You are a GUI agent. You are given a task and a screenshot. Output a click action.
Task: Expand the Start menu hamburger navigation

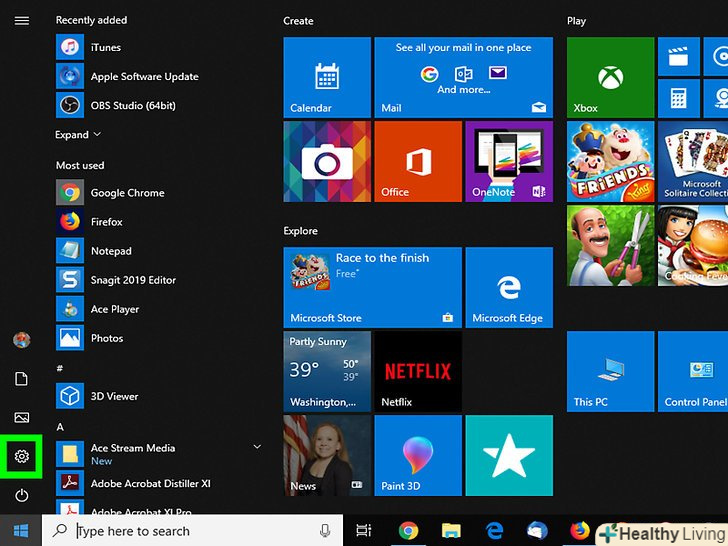pyautogui.click(x=21, y=20)
